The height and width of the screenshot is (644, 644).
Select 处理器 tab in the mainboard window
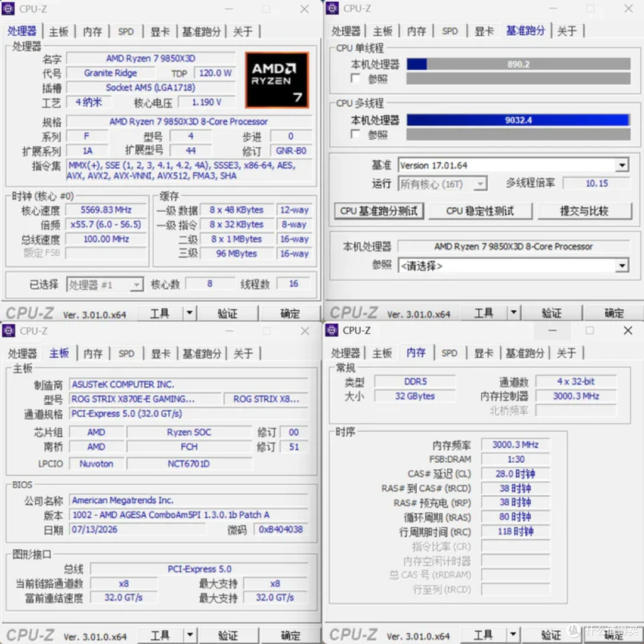pos(22,354)
